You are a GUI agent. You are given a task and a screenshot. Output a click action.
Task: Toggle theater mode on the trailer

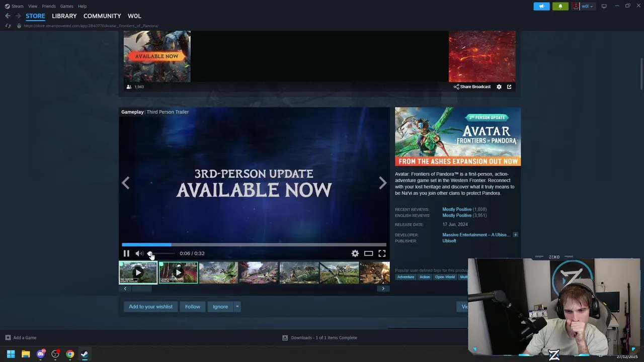369,253
